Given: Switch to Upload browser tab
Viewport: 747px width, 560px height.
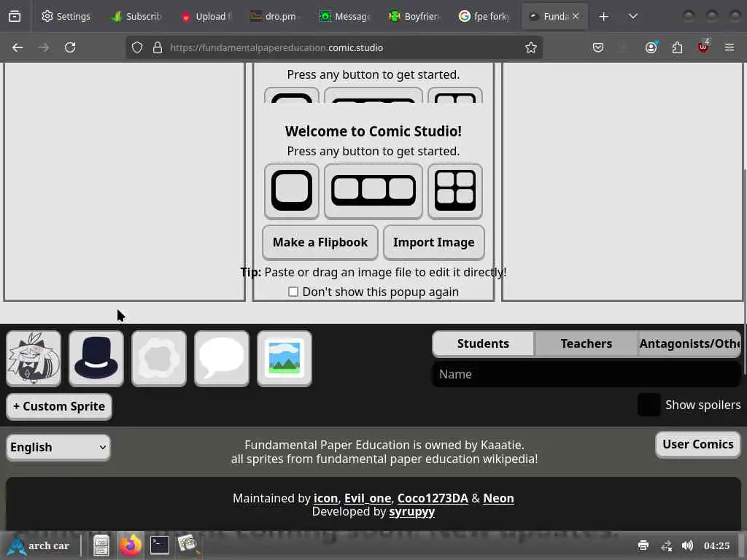Looking at the screenshot, I should pos(206,17).
